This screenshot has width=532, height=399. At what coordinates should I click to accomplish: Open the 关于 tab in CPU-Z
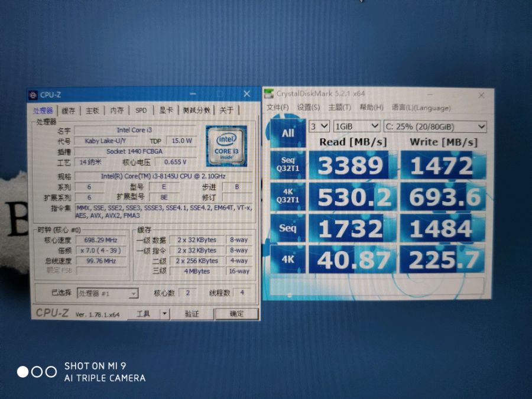click(226, 110)
